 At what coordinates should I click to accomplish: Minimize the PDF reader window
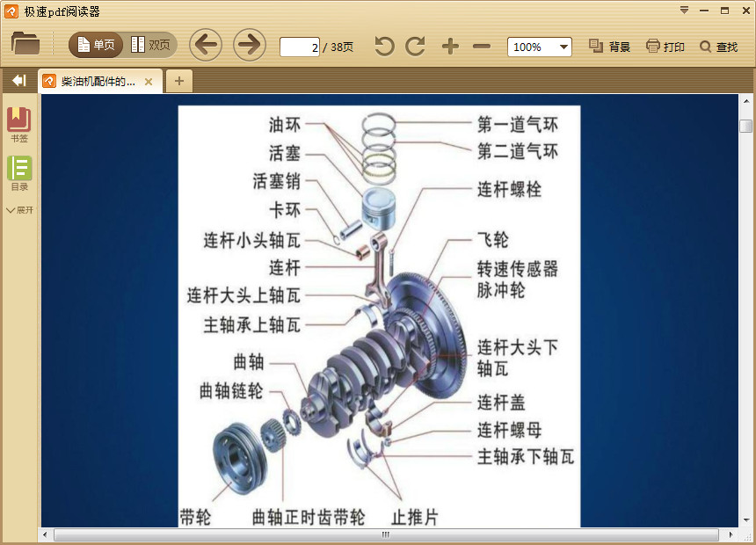click(704, 11)
